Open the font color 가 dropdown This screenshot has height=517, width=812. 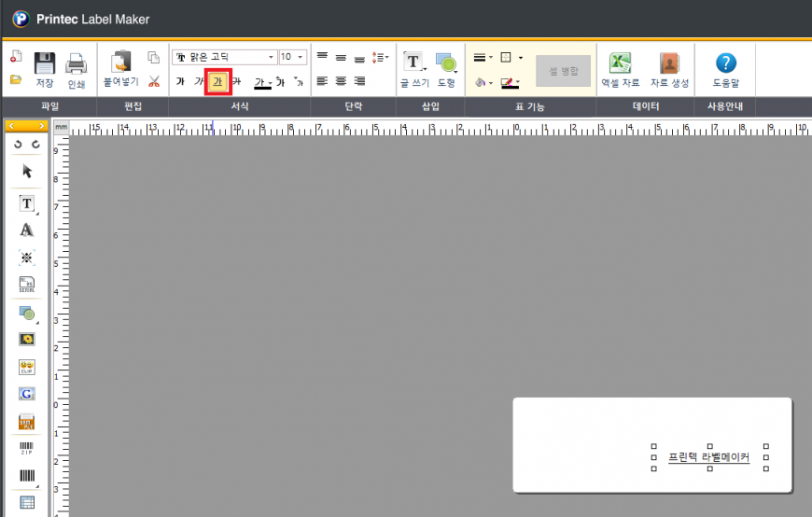coord(263,82)
